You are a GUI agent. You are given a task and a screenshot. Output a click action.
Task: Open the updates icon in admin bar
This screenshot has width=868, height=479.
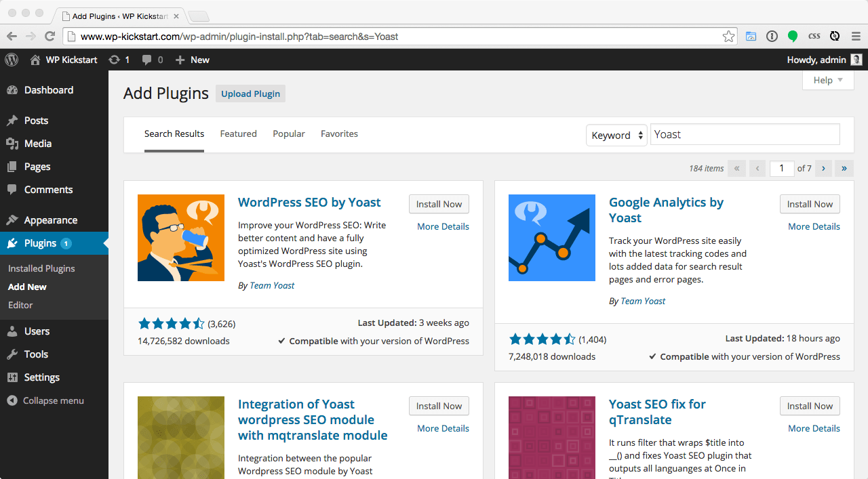point(115,60)
